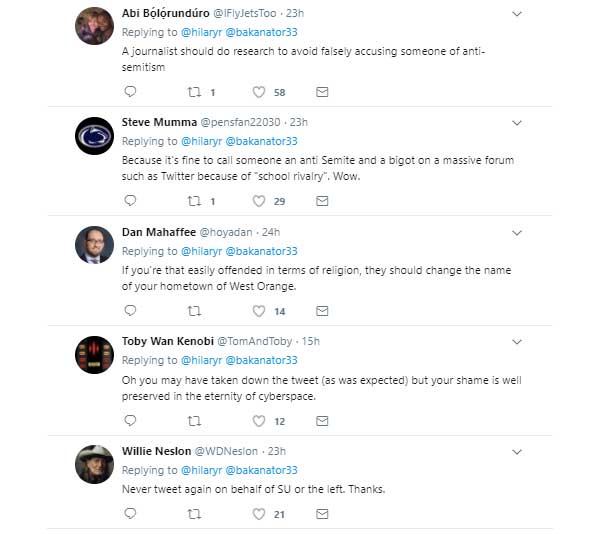Like Steve Mumma's tweet about school rivalry

[259, 201]
